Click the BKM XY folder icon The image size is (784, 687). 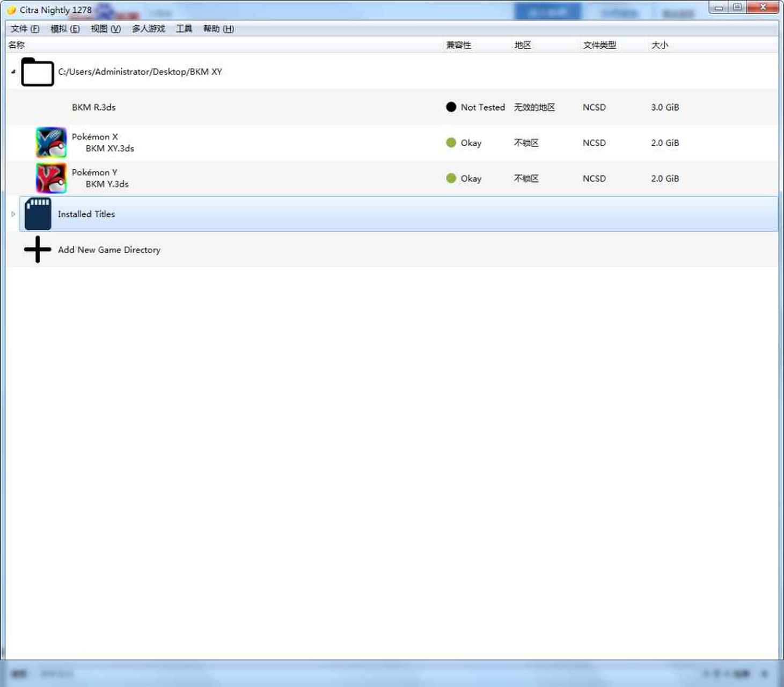(x=37, y=71)
